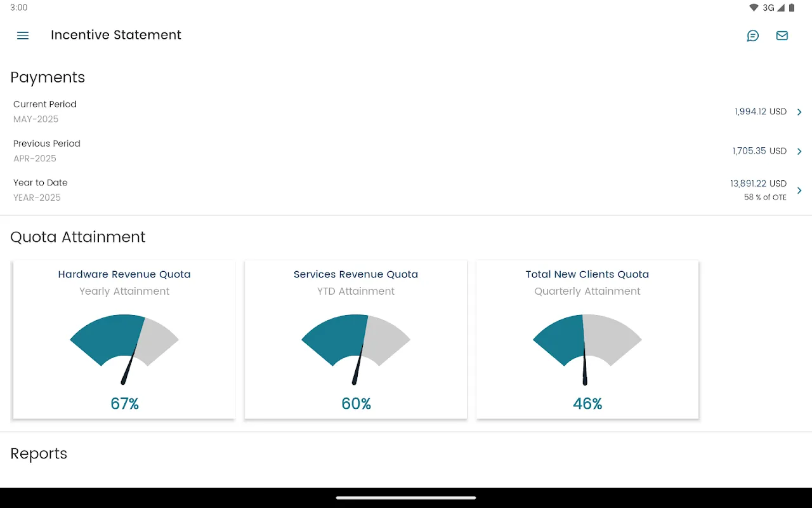812x508 pixels.
Task: Select the Total New Clients Quota title
Action: (587, 274)
